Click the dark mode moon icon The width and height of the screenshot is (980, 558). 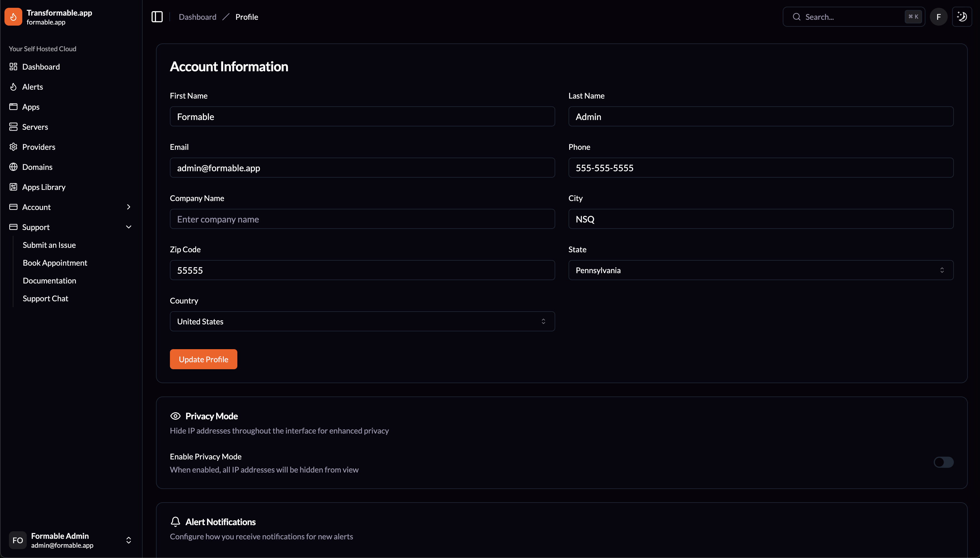(x=962, y=17)
